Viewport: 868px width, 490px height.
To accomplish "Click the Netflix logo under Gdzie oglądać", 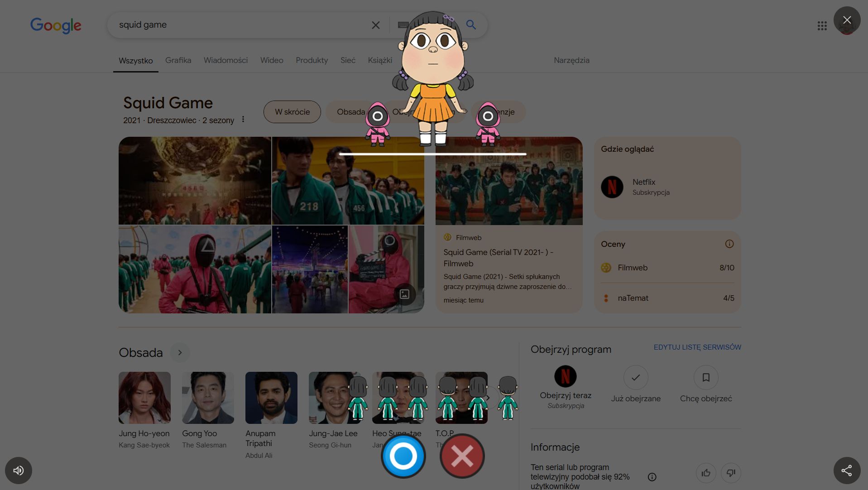I will click(612, 187).
